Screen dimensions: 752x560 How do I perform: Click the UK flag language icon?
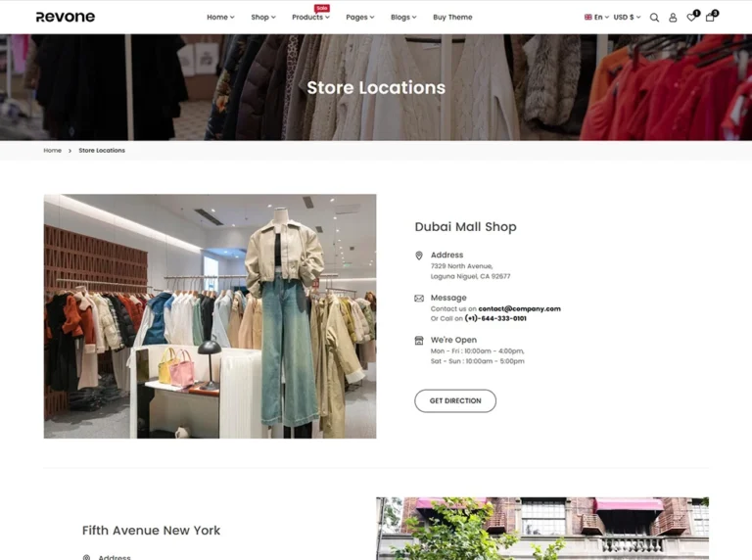(x=587, y=17)
